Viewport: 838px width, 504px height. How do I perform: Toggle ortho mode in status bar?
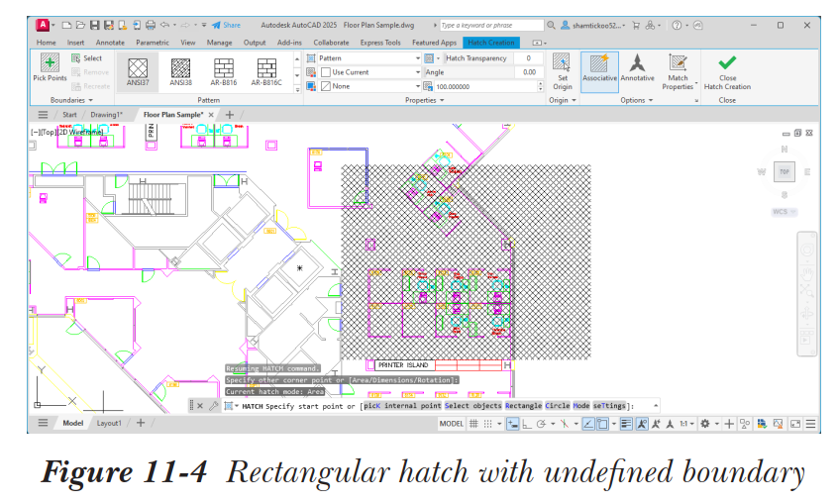pyautogui.click(x=526, y=424)
